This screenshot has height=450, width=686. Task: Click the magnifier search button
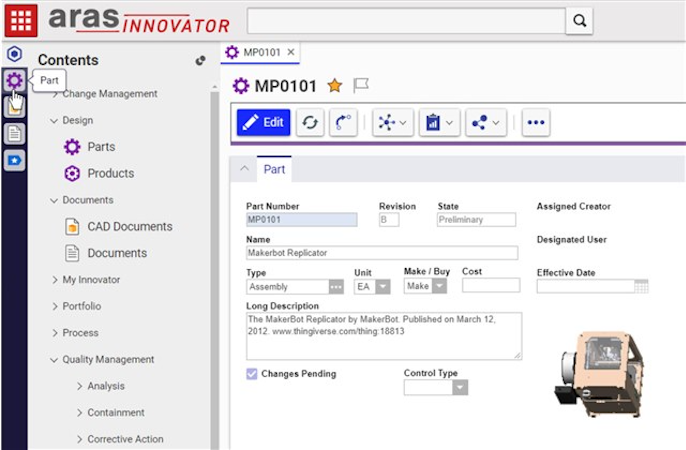[579, 21]
